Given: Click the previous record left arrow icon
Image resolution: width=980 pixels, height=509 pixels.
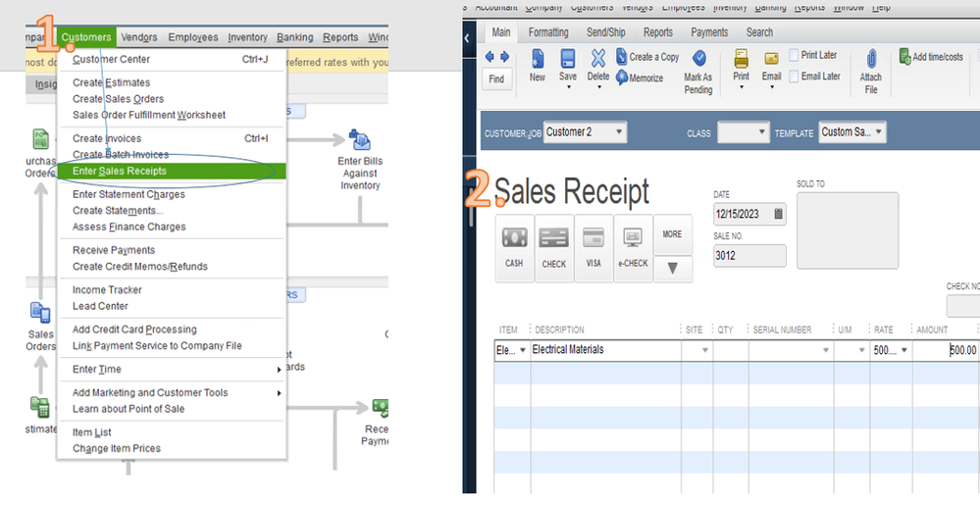Looking at the screenshot, I should tap(490, 57).
